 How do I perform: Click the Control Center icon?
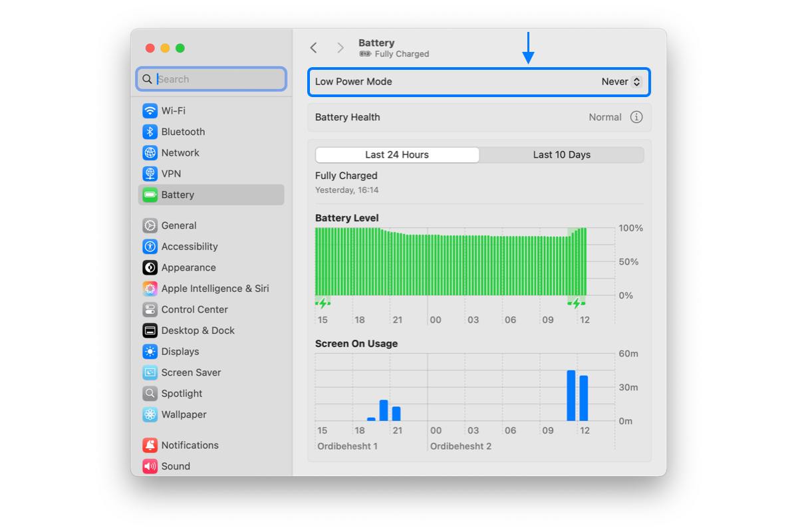pyautogui.click(x=150, y=309)
